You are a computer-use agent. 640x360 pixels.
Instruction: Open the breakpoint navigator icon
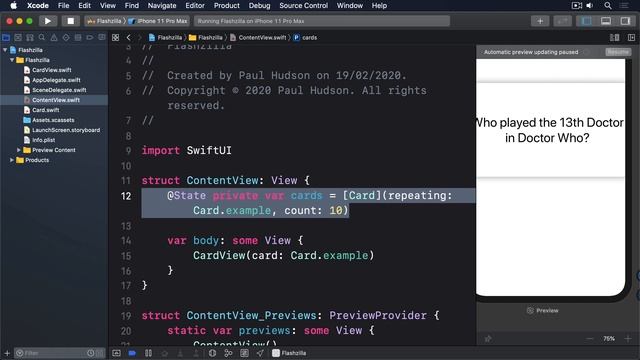pyautogui.click(x=90, y=38)
